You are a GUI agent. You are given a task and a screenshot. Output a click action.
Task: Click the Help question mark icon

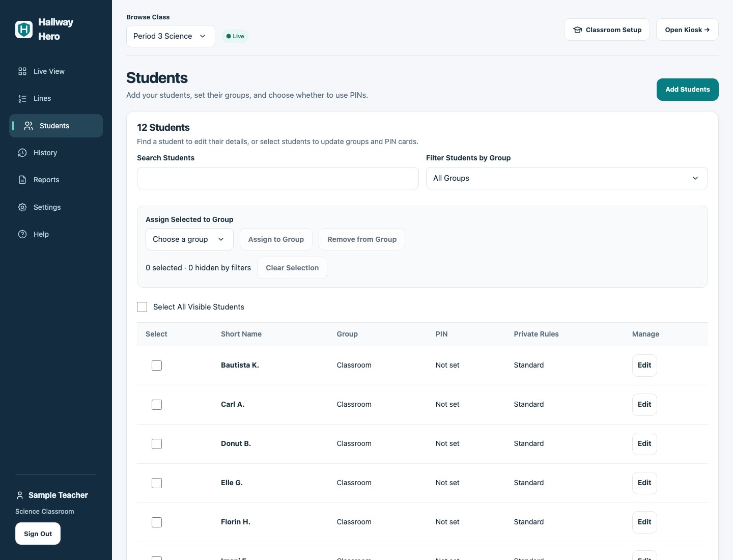[x=22, y=234]
